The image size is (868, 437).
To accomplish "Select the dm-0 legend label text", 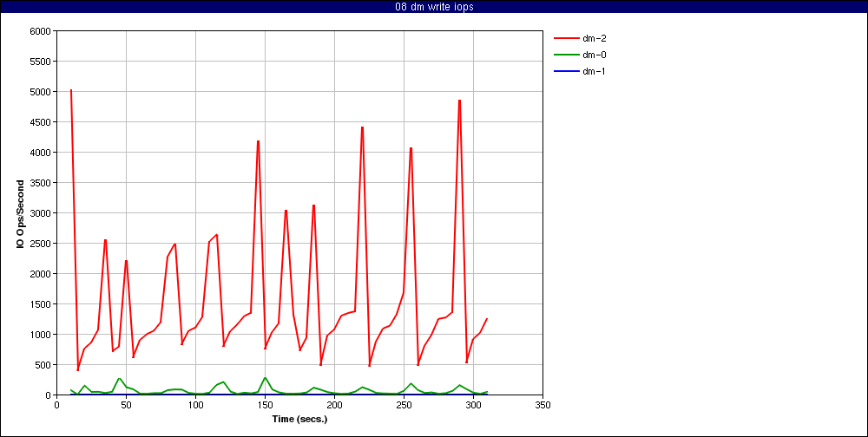I will coord(594,55).
